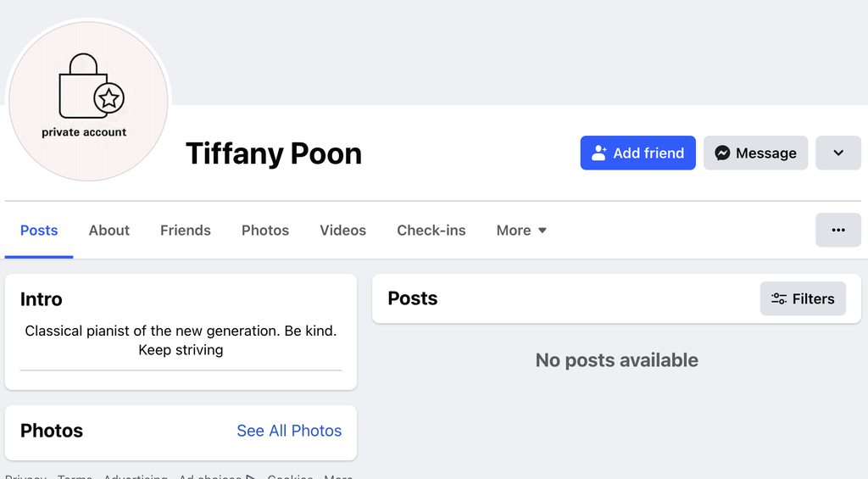Click the Tiffany Poon profile name
868x479 pixels.
coord(274,153)
